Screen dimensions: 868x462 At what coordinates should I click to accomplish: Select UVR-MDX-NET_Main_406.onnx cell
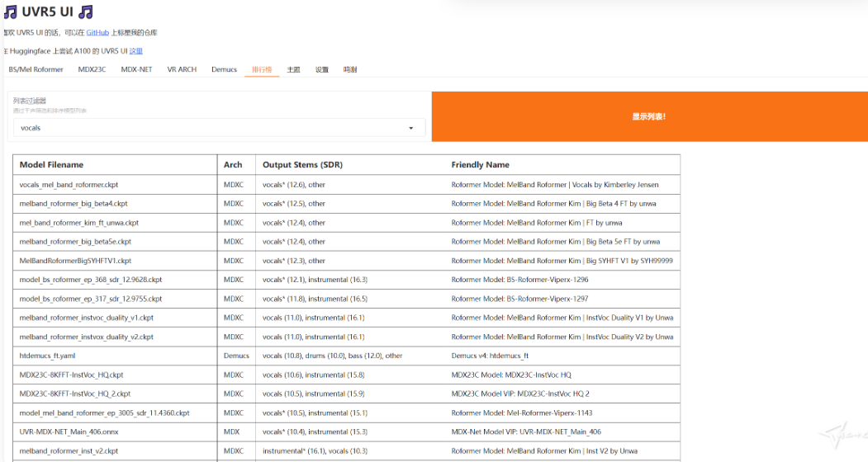tap(115, 431)
